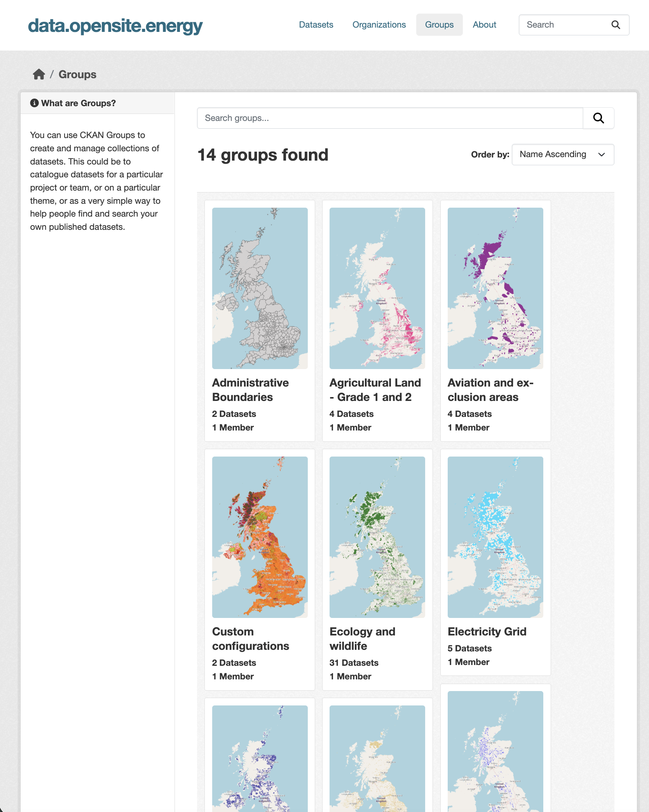
Task: Click the header search magnifier icon
Action: [616, 25]
